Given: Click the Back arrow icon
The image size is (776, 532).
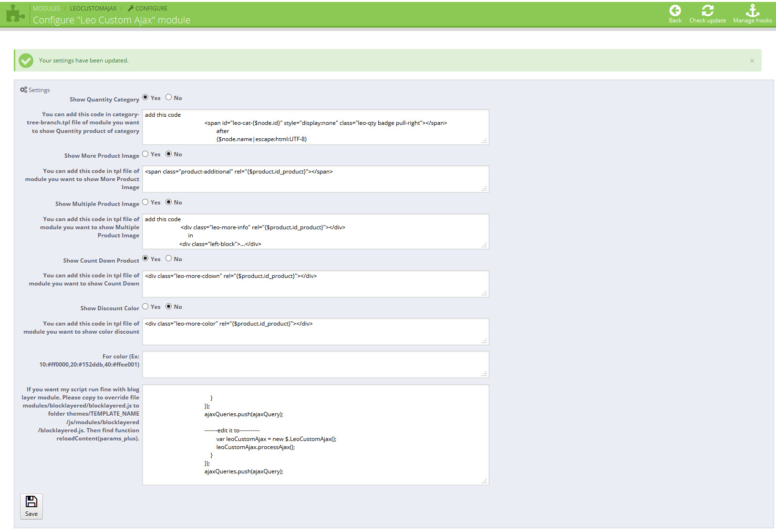Looking at the screenshot, I should pyautogui.click(x=675, y=10).
